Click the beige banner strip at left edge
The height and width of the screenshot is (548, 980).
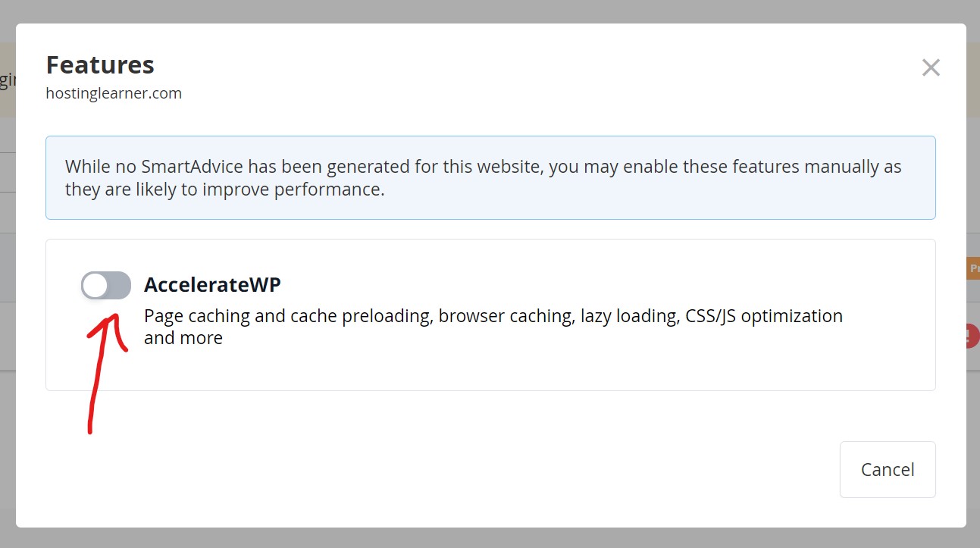pyautogui.click(x=8, y=80)
